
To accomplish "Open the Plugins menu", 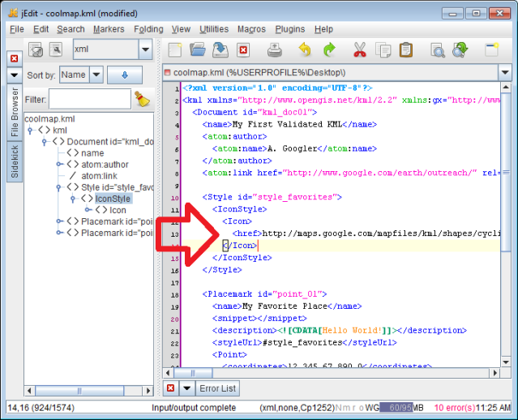I will click(290, 29).
